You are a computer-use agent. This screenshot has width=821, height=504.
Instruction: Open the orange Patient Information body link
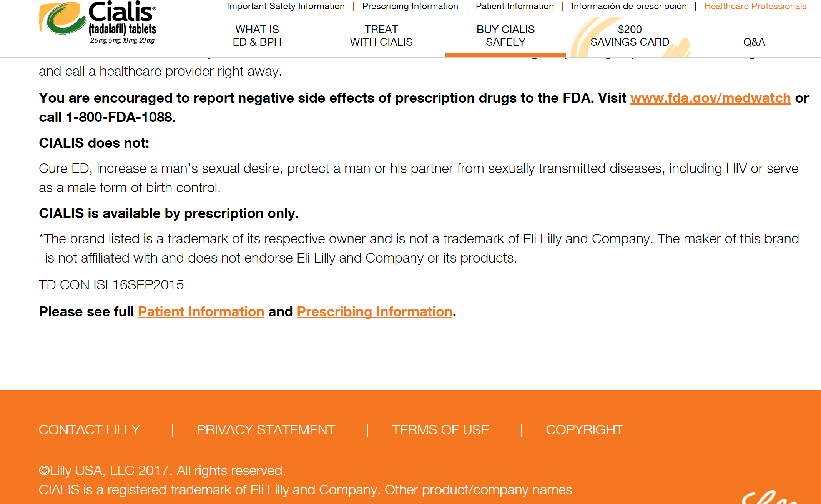click(x=201, y=312)
